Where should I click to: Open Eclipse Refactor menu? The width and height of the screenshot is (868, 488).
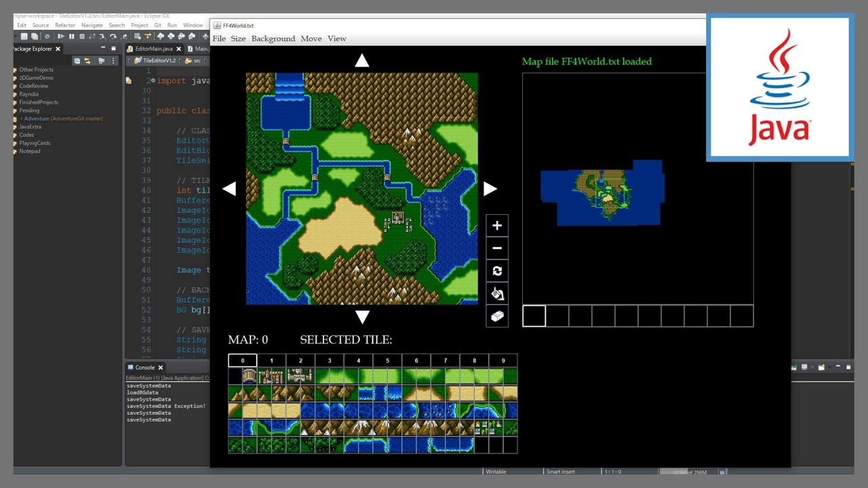click(65, 25)
